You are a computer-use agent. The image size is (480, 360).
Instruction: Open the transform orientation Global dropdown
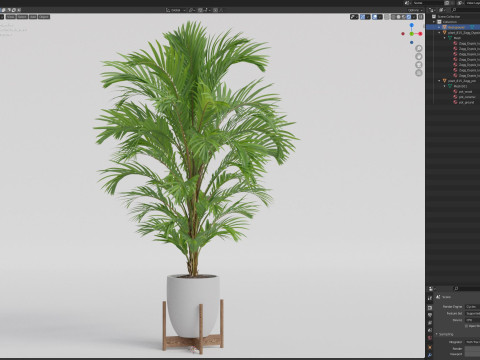point(176,10)
